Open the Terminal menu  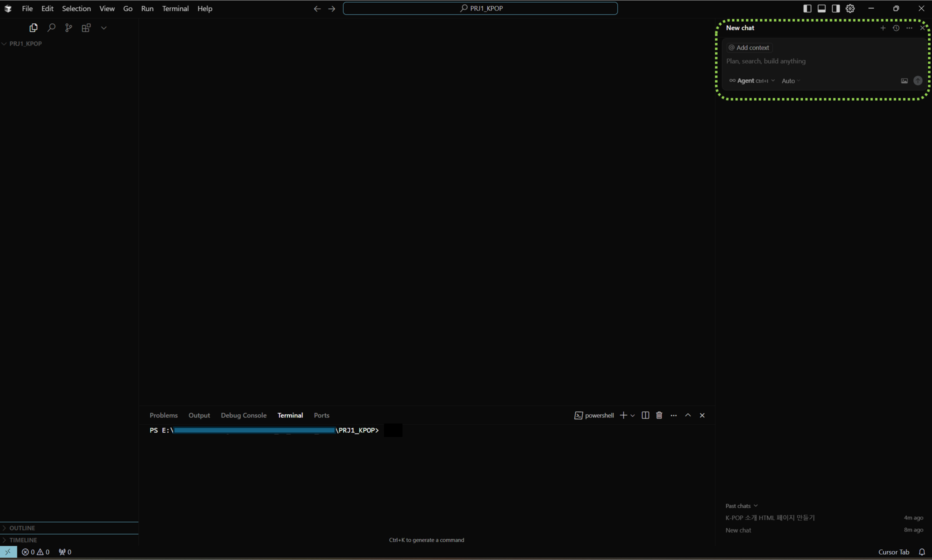[175, 8]
